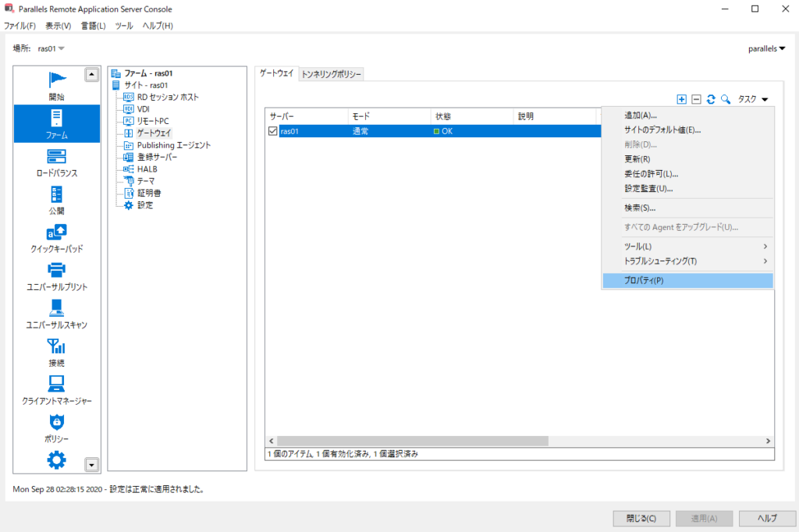
Task: Select the ゲートウェイ tree node
Action: click(x=154, y=133)
